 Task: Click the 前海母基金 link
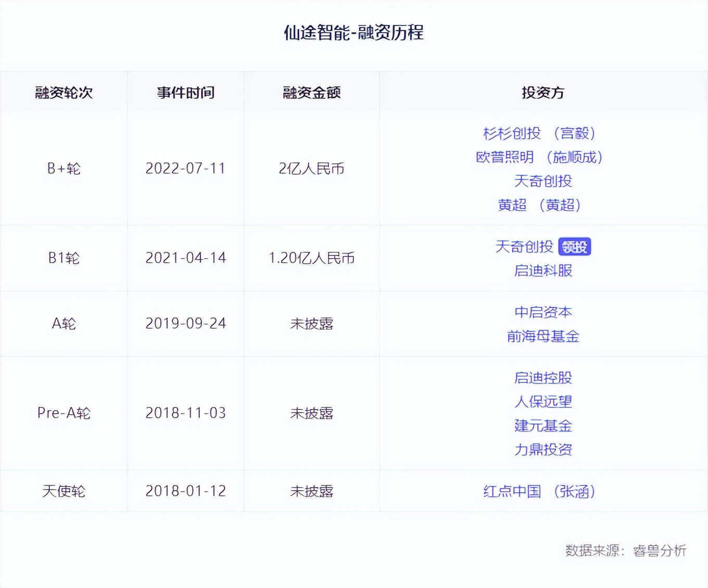(543, 336)
